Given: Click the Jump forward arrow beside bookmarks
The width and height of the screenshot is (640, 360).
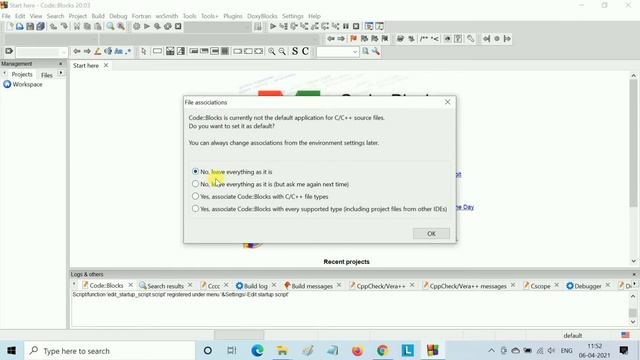Looking at the screenshot, I should (341, 39).
